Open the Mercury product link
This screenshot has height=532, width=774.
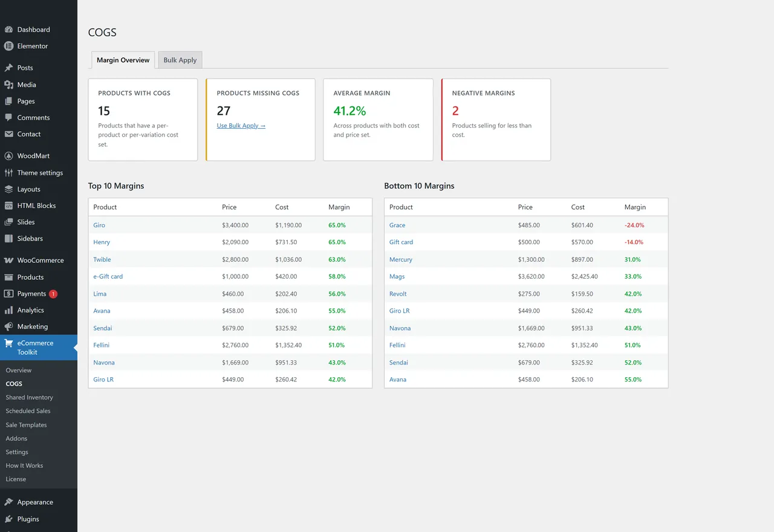click(x=401, y=259)
